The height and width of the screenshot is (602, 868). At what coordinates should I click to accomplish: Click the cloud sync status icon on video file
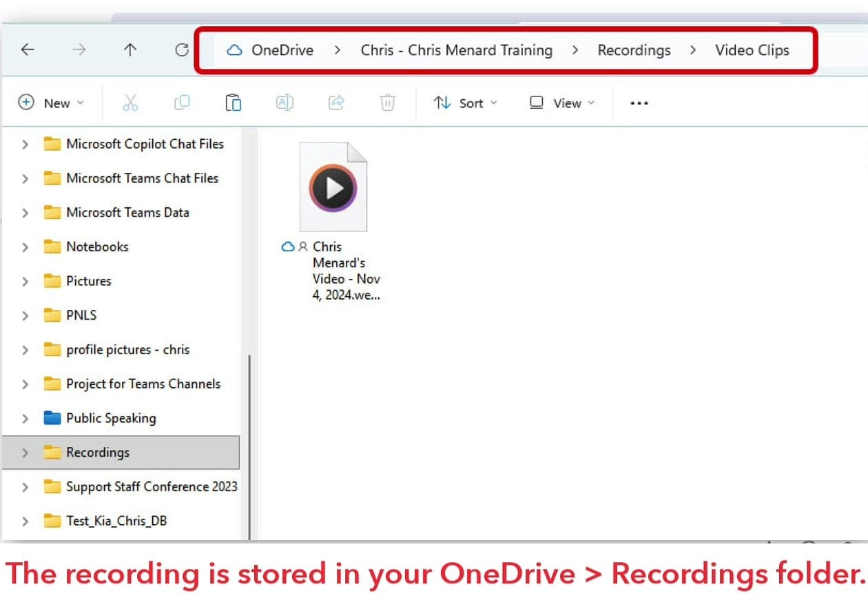click(x=289, y=247)
